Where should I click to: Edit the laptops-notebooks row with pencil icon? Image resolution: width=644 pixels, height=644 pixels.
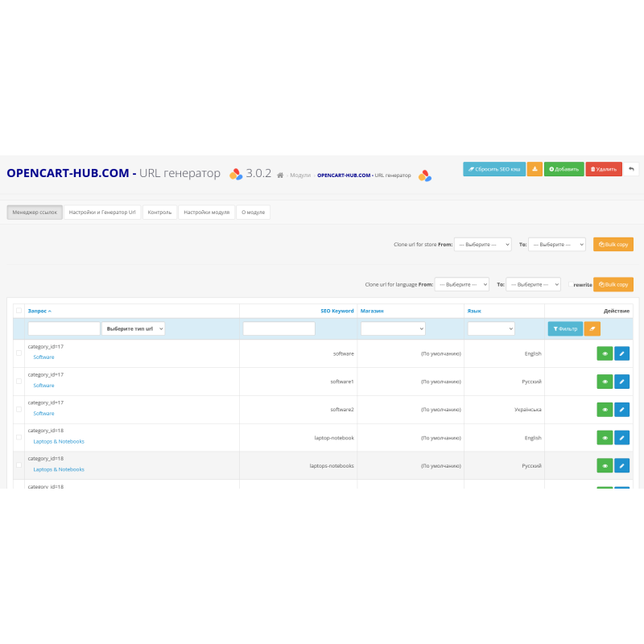point(621,465)
